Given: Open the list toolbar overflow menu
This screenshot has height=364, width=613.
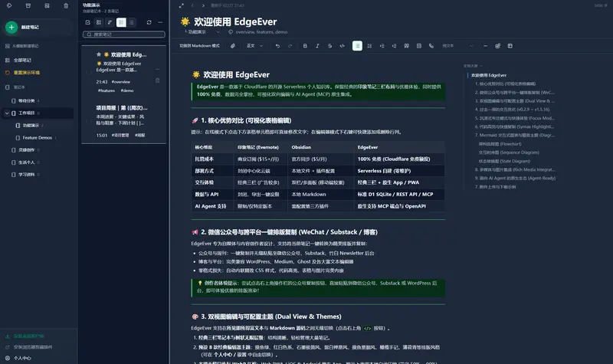Looking at the screenshot, I should tap(160, 22).
